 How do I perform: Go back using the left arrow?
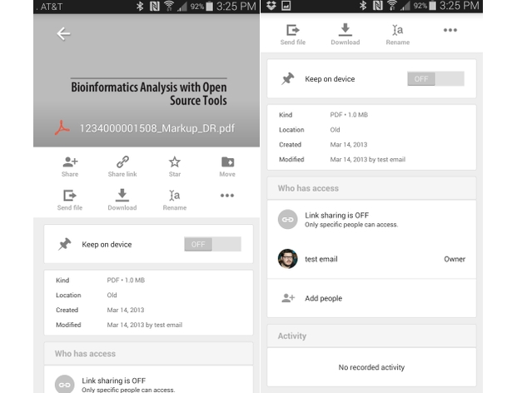(63, 34)
